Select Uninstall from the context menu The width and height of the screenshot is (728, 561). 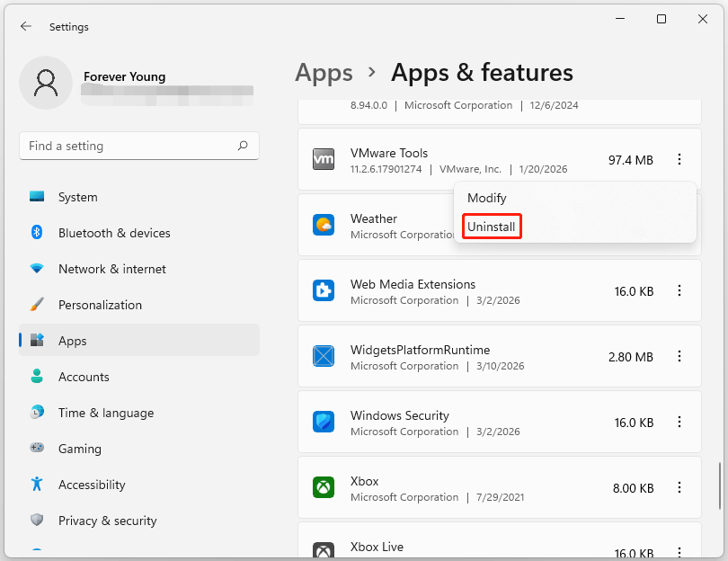tap(492, 226)
